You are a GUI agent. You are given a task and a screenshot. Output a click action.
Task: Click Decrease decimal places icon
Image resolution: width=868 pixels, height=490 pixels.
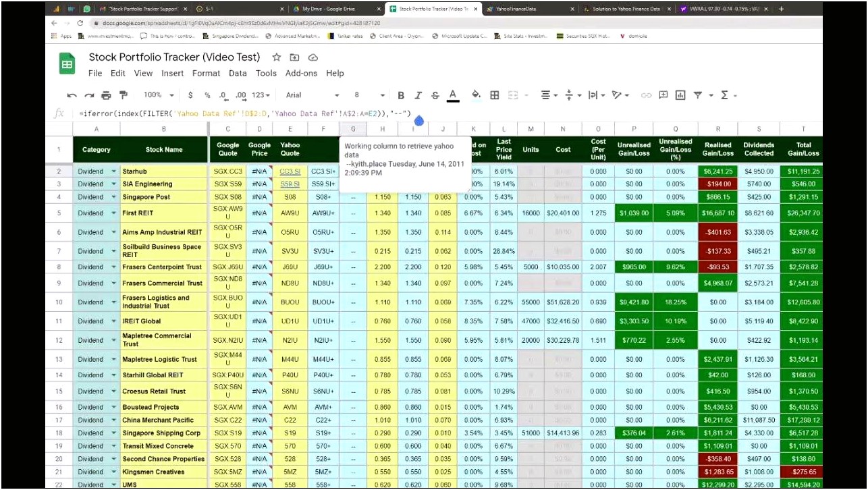[x=223, y=95]
